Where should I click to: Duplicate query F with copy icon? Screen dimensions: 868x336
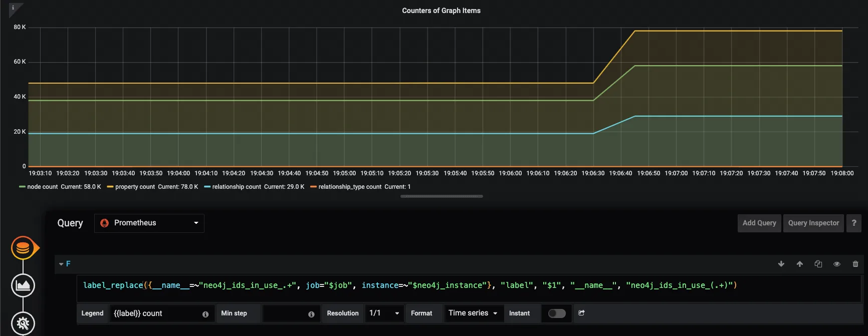pos(818,264)
